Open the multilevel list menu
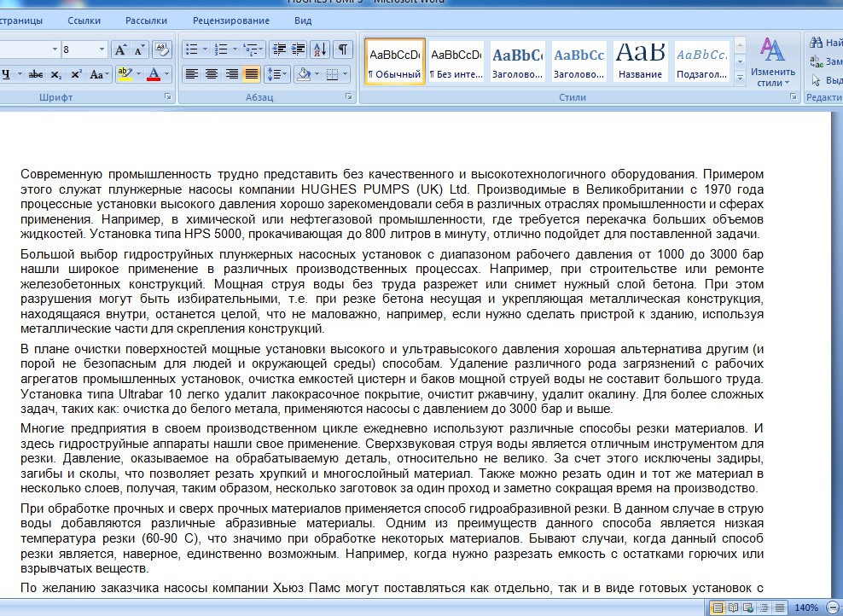 pyautogui.click(x=253, y=50)
